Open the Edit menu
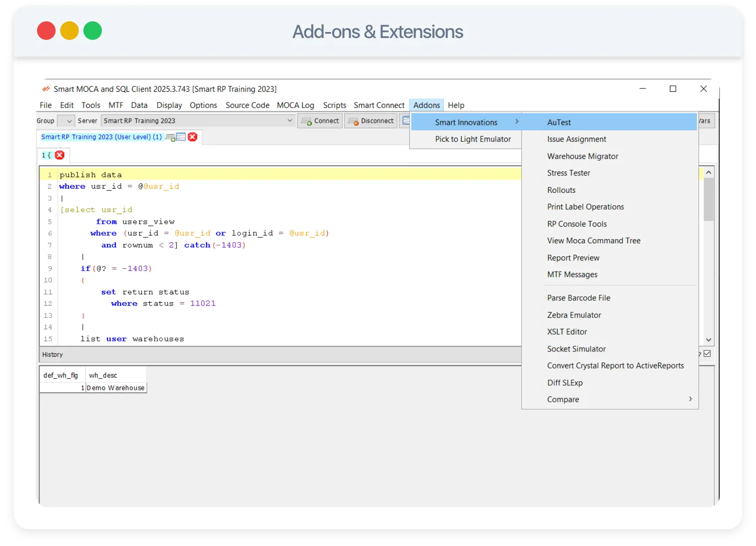Image resolution: width=756 pixels, height=546 pixels. (67, 105)
